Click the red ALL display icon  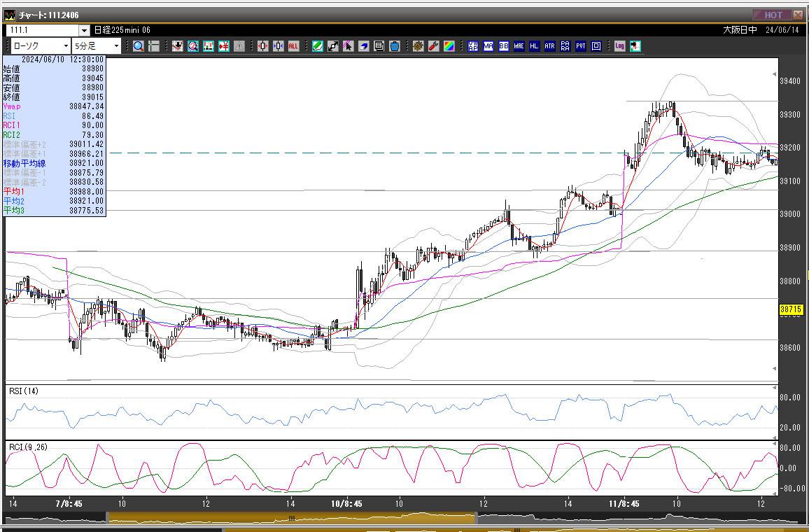coord(293,46)
